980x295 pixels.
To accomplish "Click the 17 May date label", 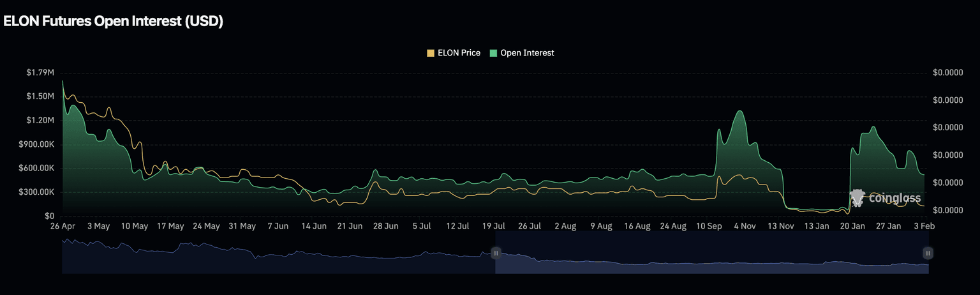I will (x=170, y=226).
